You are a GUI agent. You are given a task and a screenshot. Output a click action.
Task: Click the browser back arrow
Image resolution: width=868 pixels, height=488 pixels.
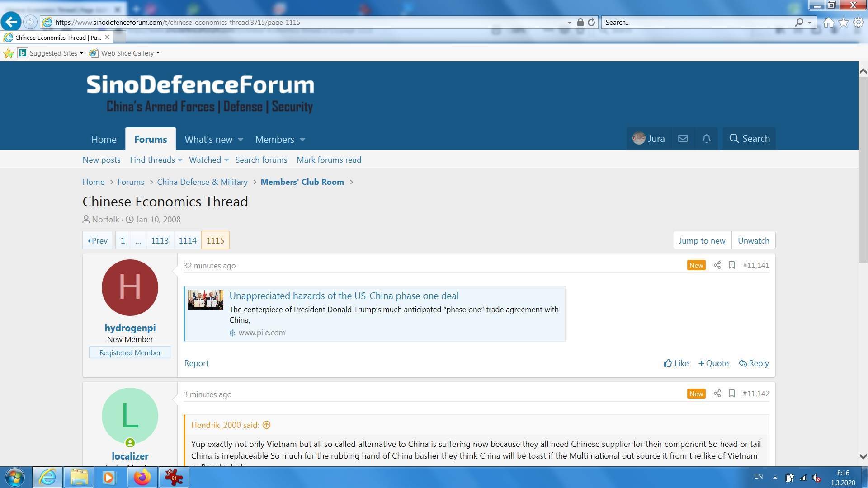[11, 22]
